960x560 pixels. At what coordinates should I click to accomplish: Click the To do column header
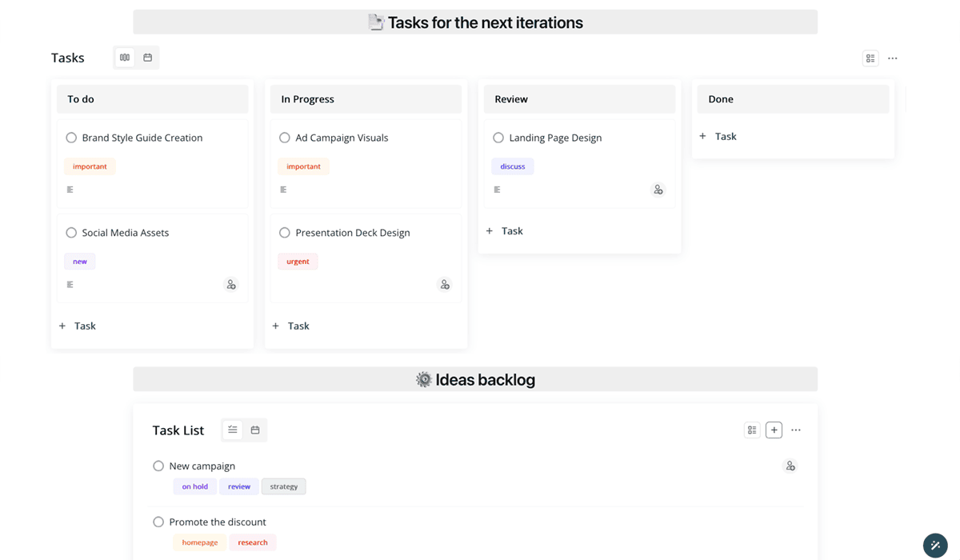coord(152,99)
